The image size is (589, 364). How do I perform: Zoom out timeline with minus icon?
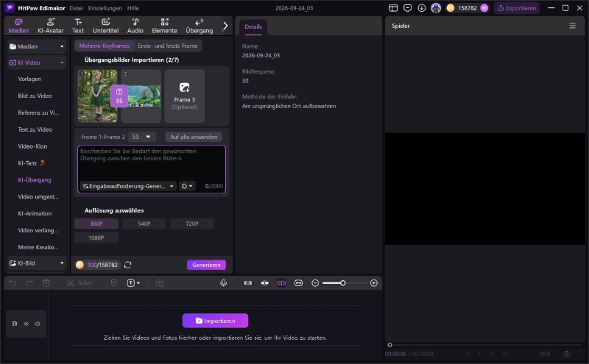point(315,283)
